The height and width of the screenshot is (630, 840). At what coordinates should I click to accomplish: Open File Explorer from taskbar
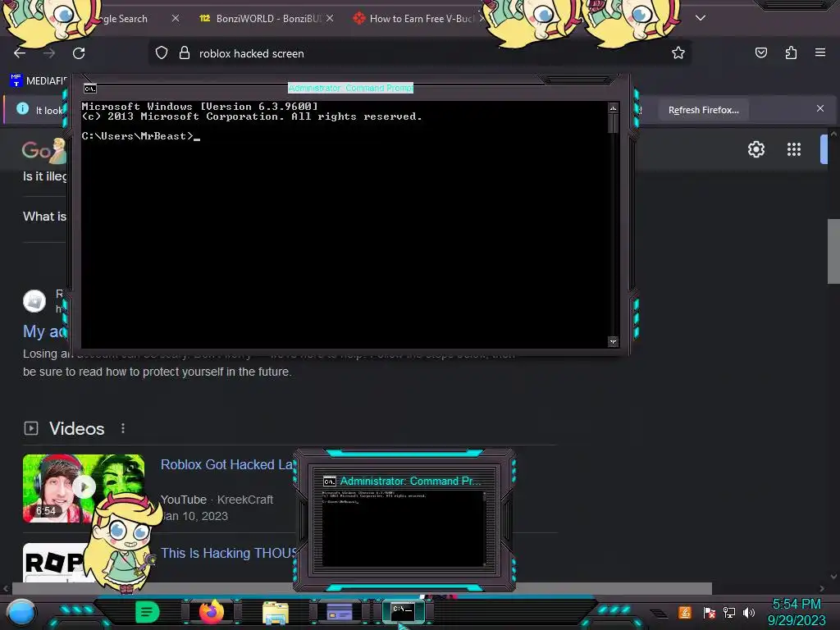coord(276,613)
